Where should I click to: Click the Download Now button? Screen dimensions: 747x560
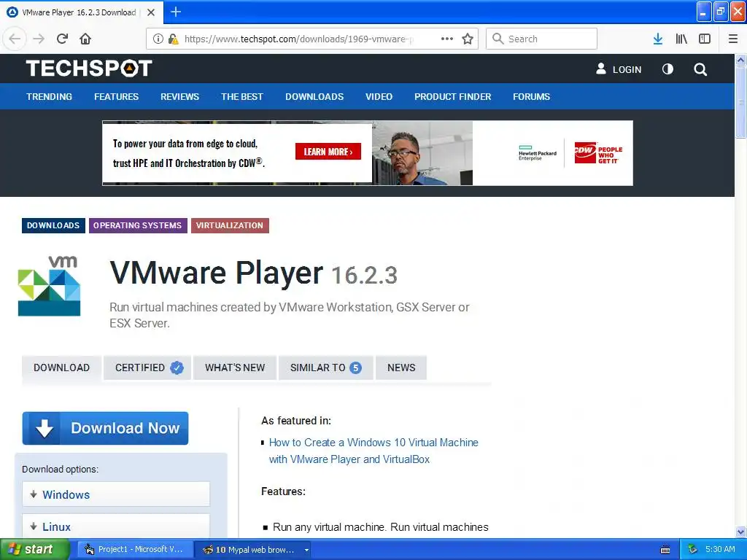[105, 428]
